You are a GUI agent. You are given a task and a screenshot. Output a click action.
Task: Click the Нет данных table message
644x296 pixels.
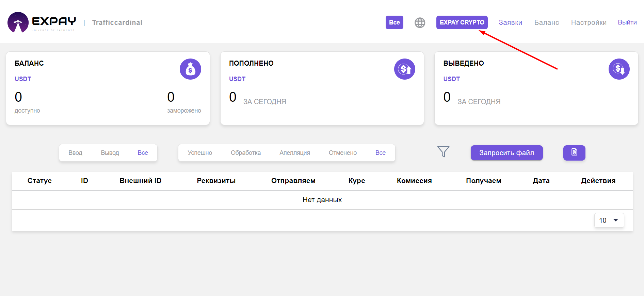click(322, 200)
